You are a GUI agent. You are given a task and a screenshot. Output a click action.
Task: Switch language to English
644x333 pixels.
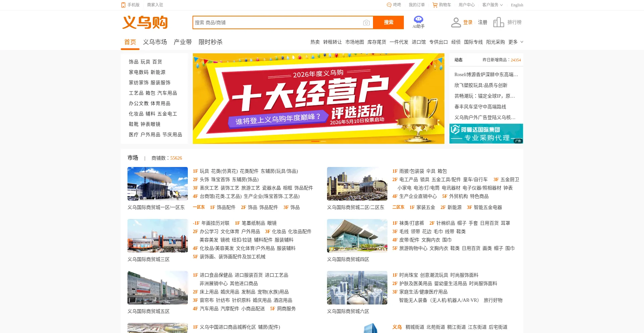(x=517, y=5)
